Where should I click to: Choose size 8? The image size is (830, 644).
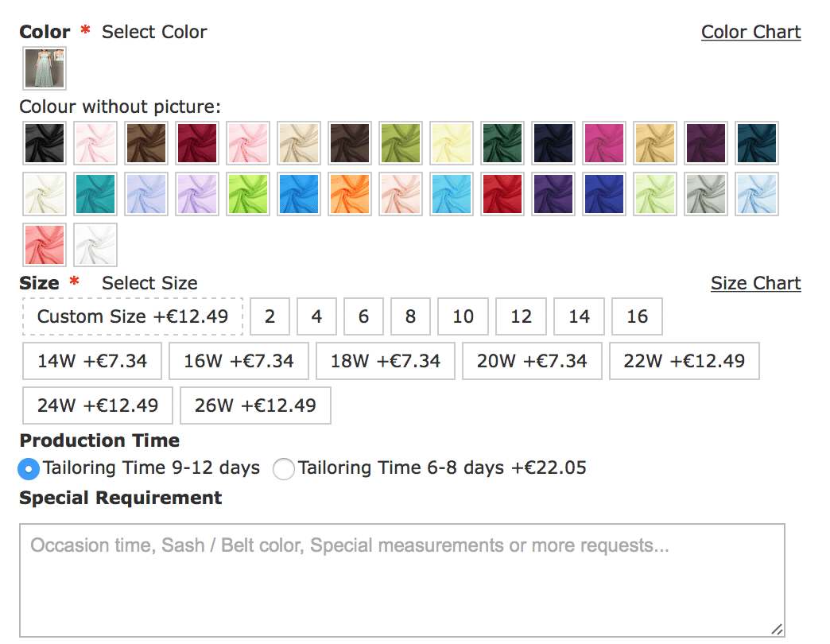click(x=410, y=316)
